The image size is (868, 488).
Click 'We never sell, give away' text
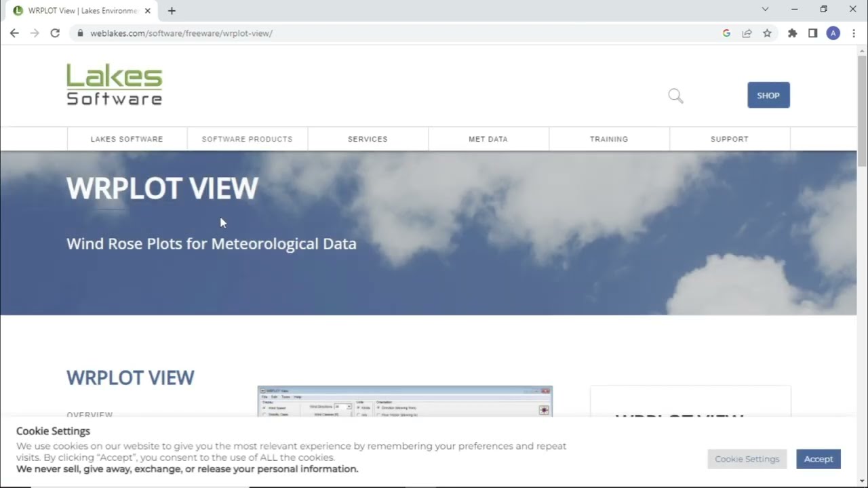click(187, 469)
